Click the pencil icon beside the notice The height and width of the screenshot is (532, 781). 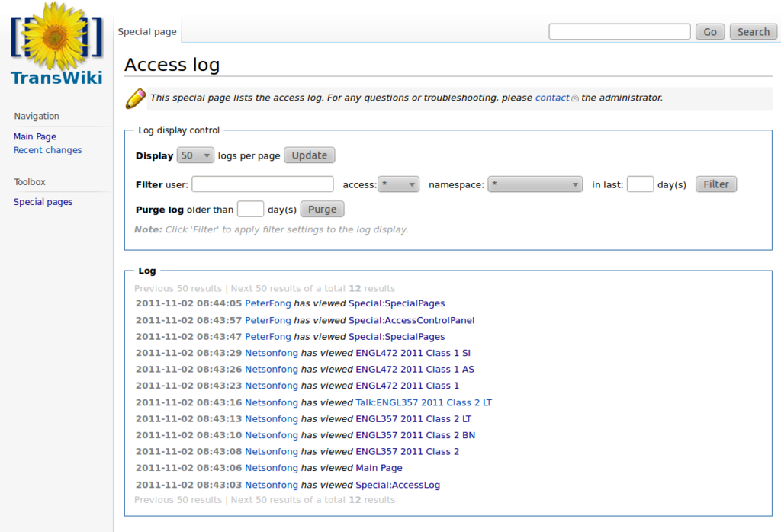coord(136,98)
